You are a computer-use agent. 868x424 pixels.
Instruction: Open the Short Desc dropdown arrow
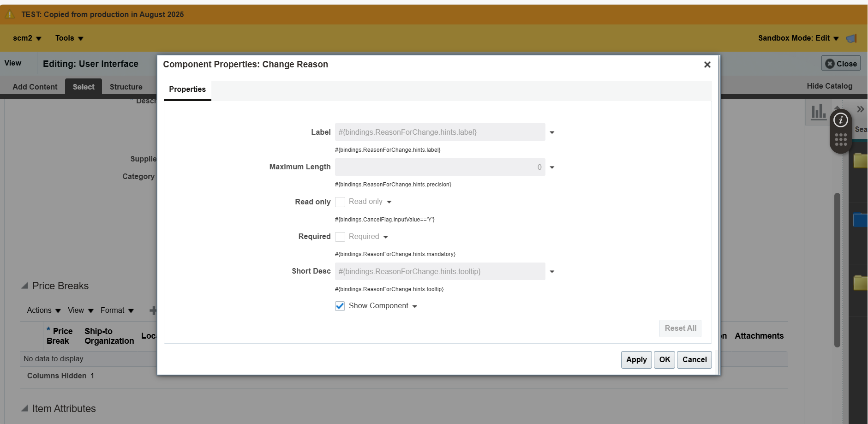[x=552, y=272]
